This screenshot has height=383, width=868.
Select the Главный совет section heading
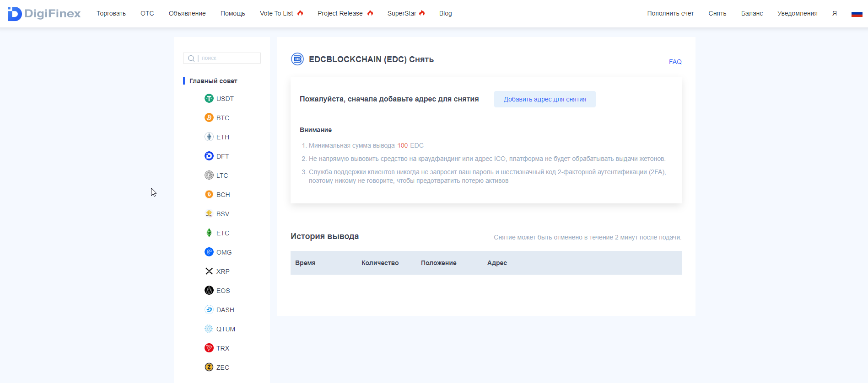tap(213, 81)
